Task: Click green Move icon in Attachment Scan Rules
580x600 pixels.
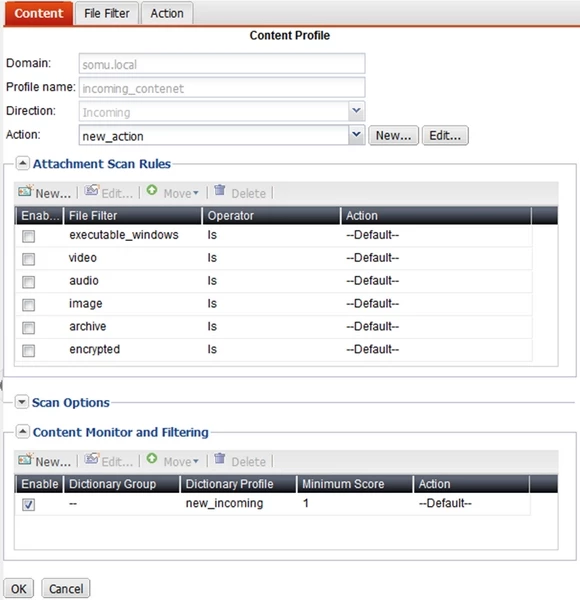Action: click(152, 190)
